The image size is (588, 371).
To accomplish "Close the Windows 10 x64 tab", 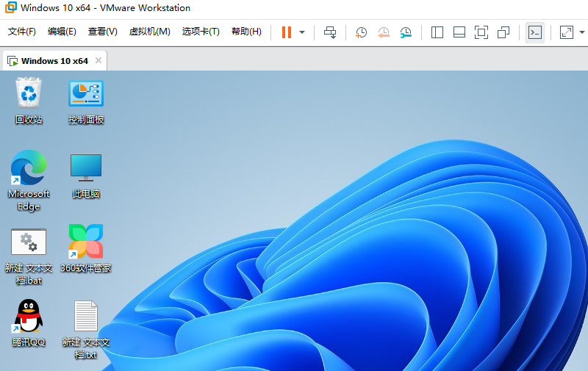I will [98, 60].
